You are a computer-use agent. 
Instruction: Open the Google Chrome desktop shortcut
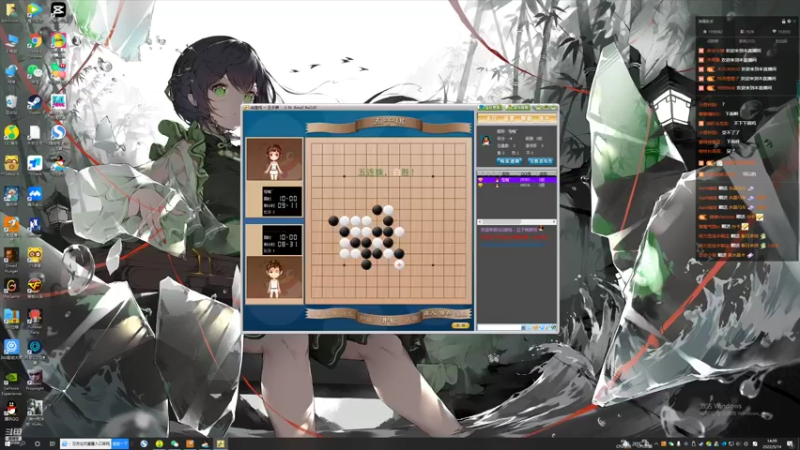click(x=35, y=41)
